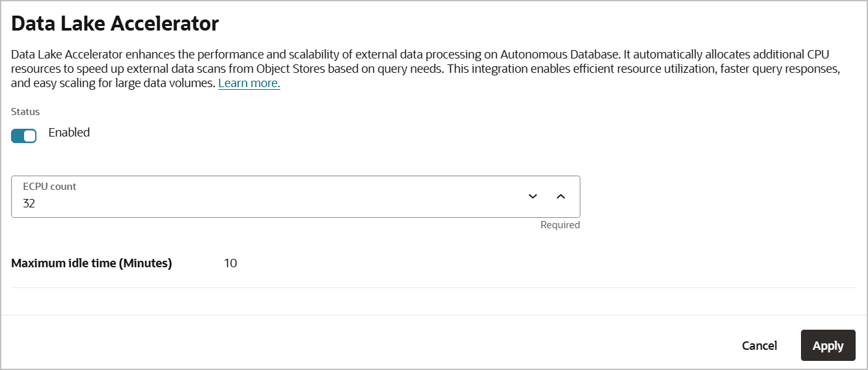Image resolution: width=868 pixels, height=370 pixels.
Task: Click Apply to save the settings
Action: coord(828,345)
